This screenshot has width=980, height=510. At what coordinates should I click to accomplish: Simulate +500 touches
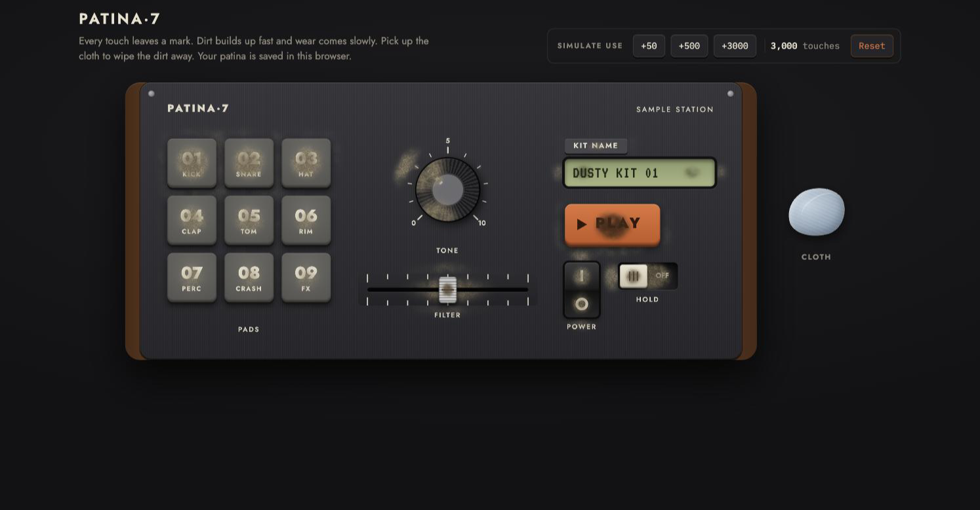click(x=689, y=46)
